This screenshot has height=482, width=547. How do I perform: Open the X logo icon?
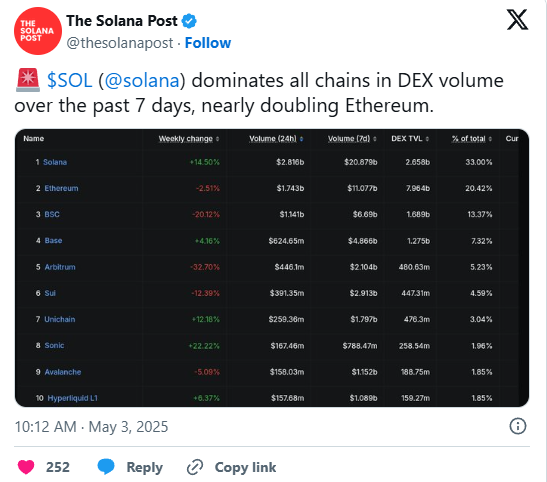pos(517,20)
